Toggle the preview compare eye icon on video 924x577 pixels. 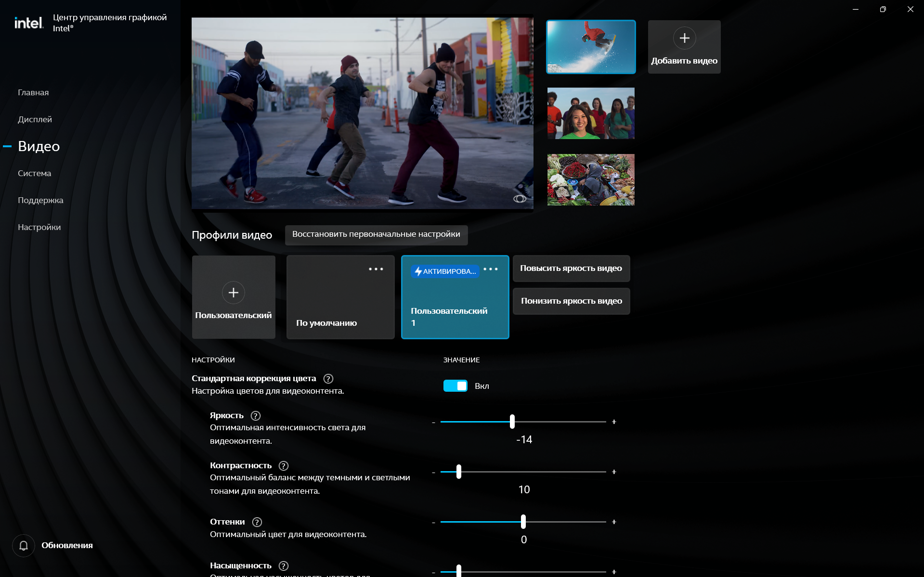[520, 199]
